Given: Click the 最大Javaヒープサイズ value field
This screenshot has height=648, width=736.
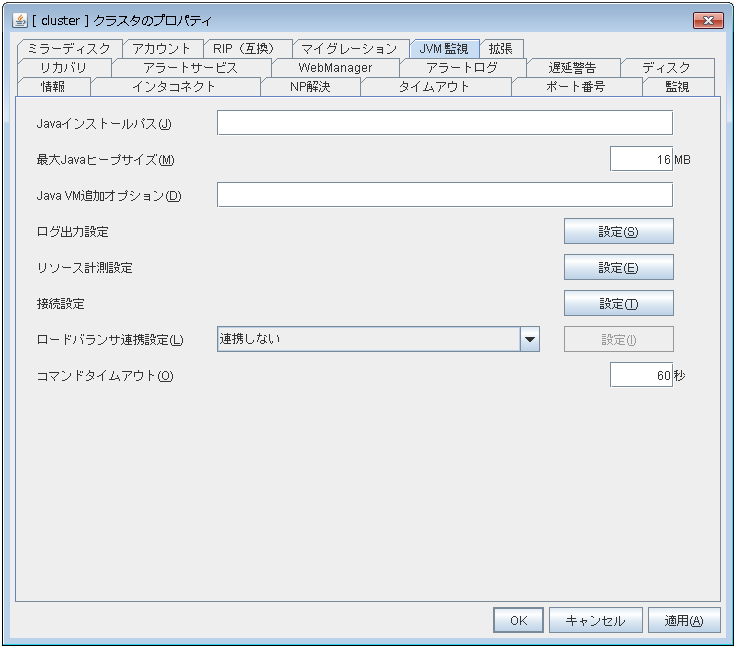Looking at the screenshot, I should click(x=640, y=159).
